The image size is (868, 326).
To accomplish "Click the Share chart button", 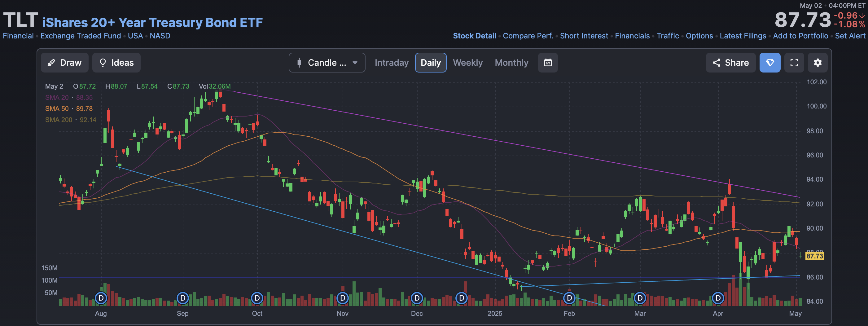I will coord(730,63).
